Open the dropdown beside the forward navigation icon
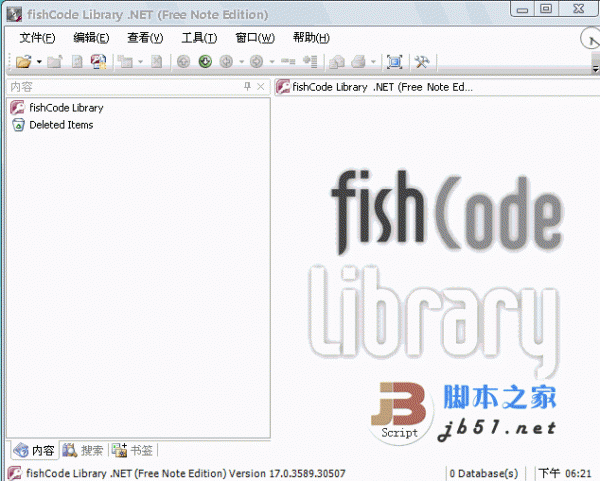600x481 pixels. pyautogui.click(x=272, y=62)
